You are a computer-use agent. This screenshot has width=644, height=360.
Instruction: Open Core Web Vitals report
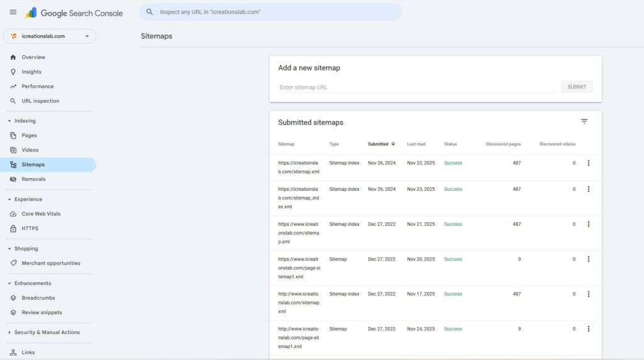[41, 214]
